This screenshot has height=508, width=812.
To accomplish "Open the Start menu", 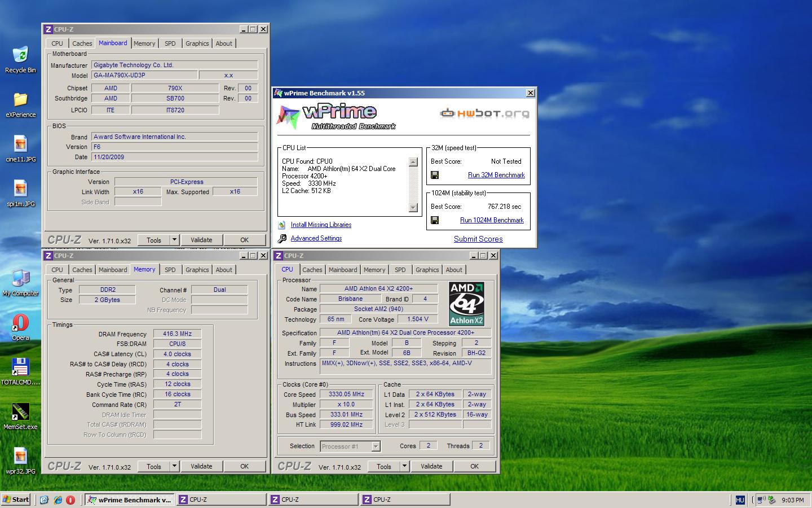I will (x=16, y=500).
